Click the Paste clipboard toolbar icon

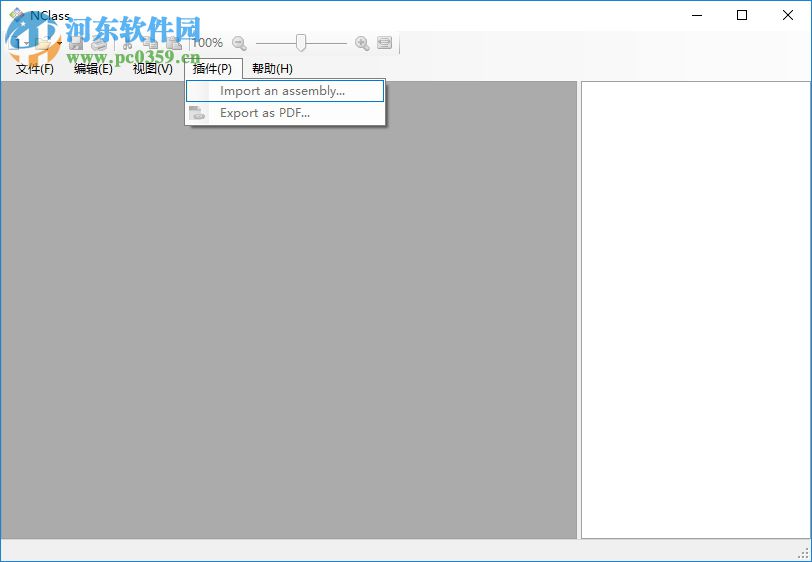[x=174, y=43]
